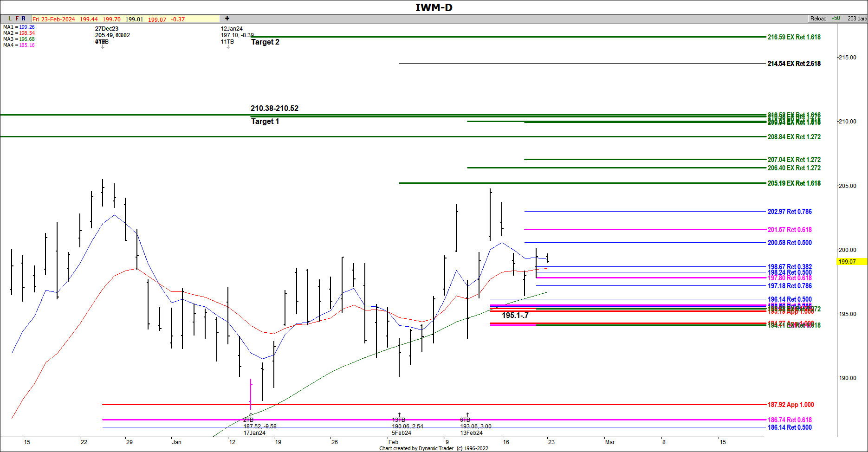The height and width of the screenshot is (452, 868).
Task: Click the 215.00 price axis label
Action: (848, 58)
